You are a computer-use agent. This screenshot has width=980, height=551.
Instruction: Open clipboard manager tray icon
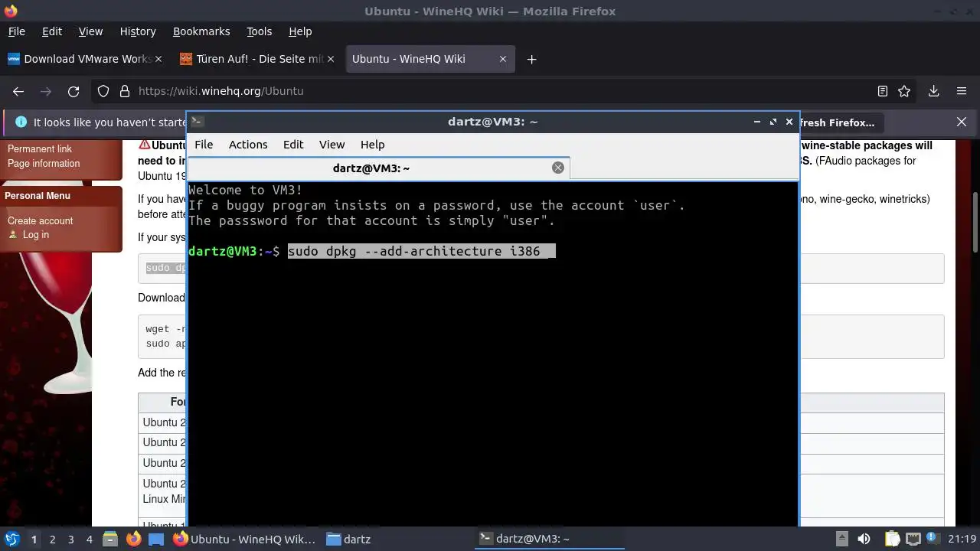click(891, 539)
